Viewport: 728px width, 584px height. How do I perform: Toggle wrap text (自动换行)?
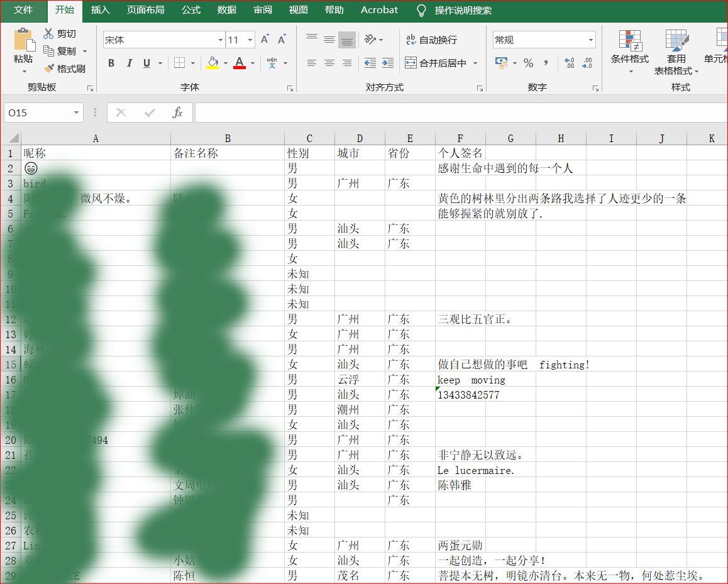click(431, 40)
